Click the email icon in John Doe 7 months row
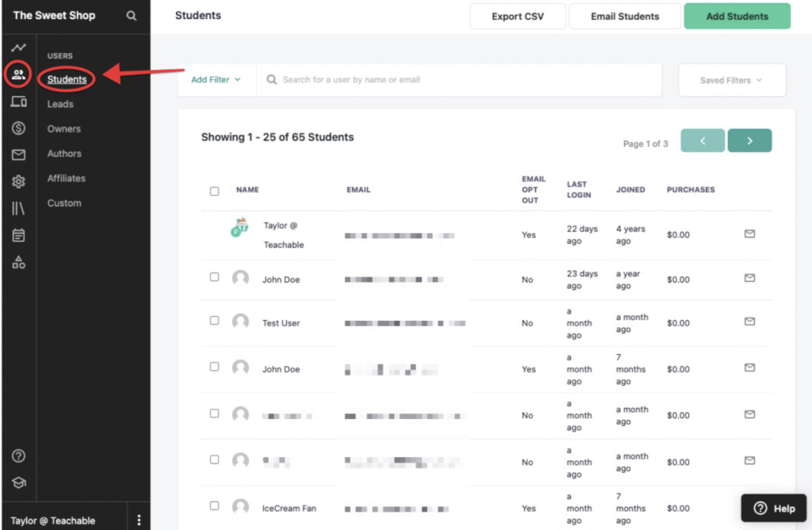 click(749, 368)
